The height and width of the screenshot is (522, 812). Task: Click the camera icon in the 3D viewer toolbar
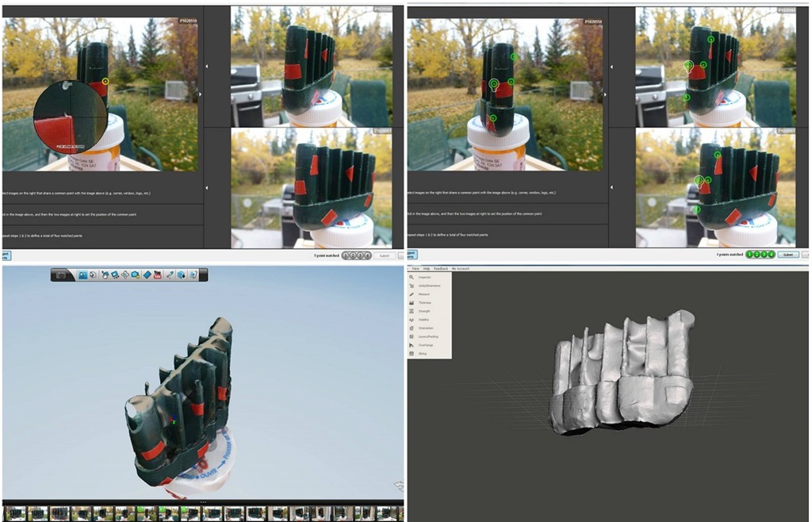tap(61, 274)
